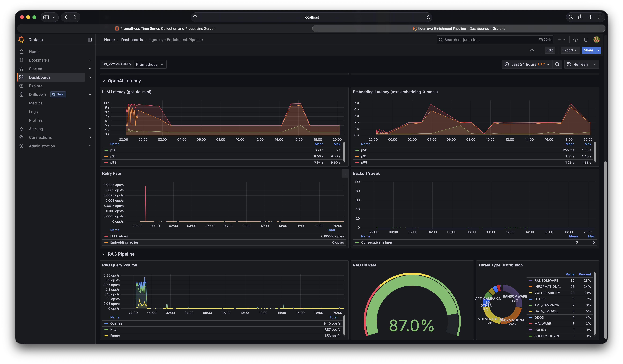Select Metrics under Drilldown in sidebar
The width and height of the screenshot is (623, 364).
(36, 103)
